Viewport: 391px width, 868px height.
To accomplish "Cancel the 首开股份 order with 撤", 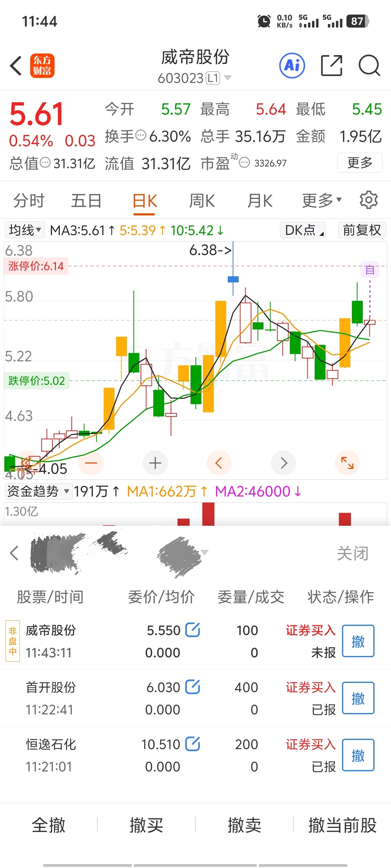I will pos(358,698).
